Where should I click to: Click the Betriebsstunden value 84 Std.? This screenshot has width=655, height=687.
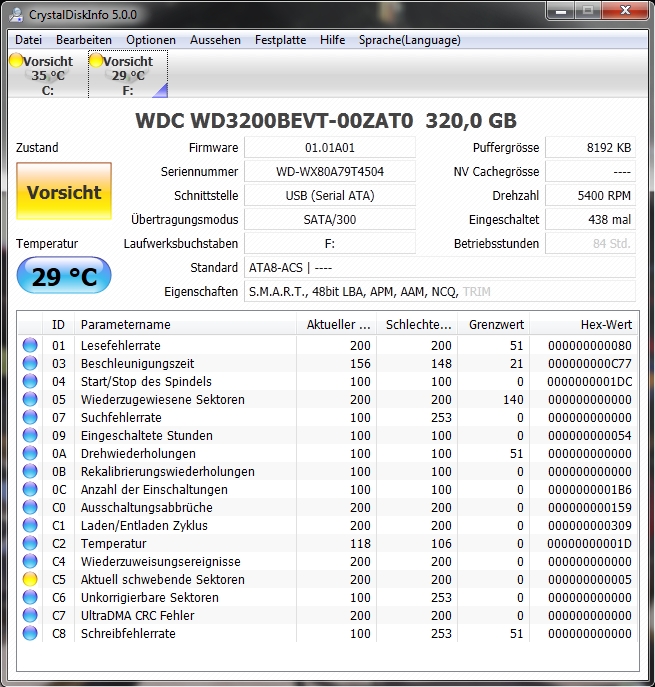point(590,243)
